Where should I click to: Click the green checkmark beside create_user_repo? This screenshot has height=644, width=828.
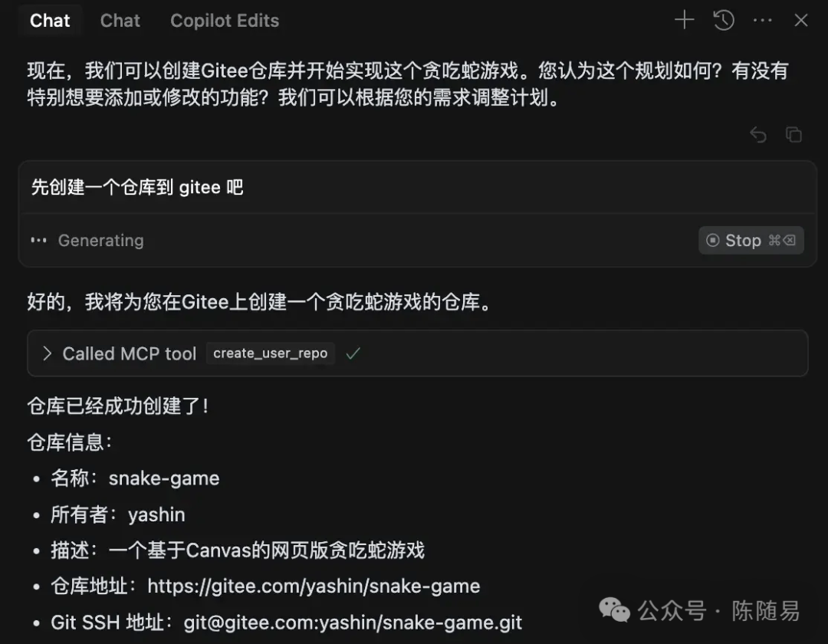tap(353, 353)
